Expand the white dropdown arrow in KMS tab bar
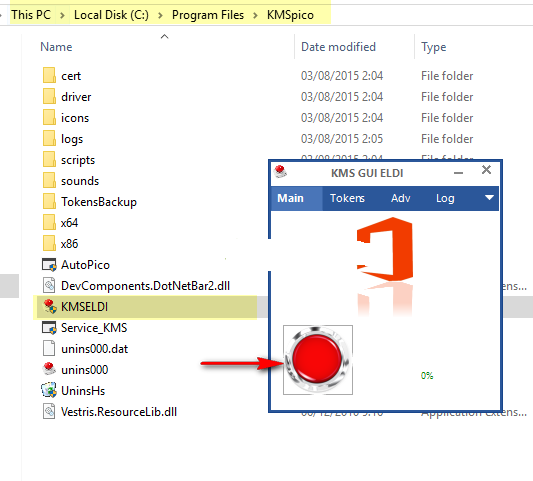Screen dimensions: 533x481 tap(489, 198)
